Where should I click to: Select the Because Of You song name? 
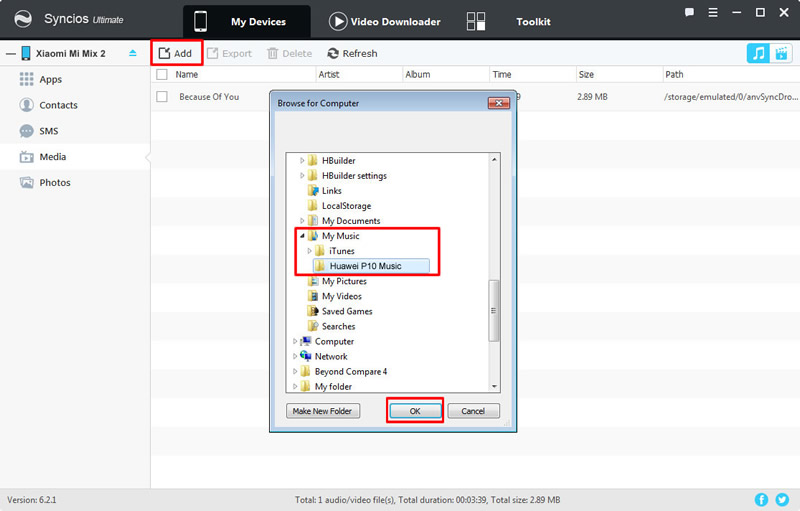point(209,96)
